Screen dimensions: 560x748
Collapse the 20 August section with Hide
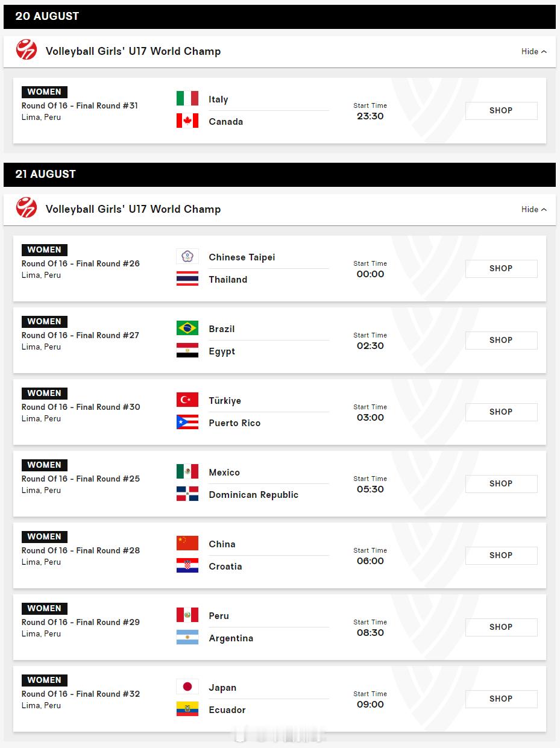coord(534,51)
